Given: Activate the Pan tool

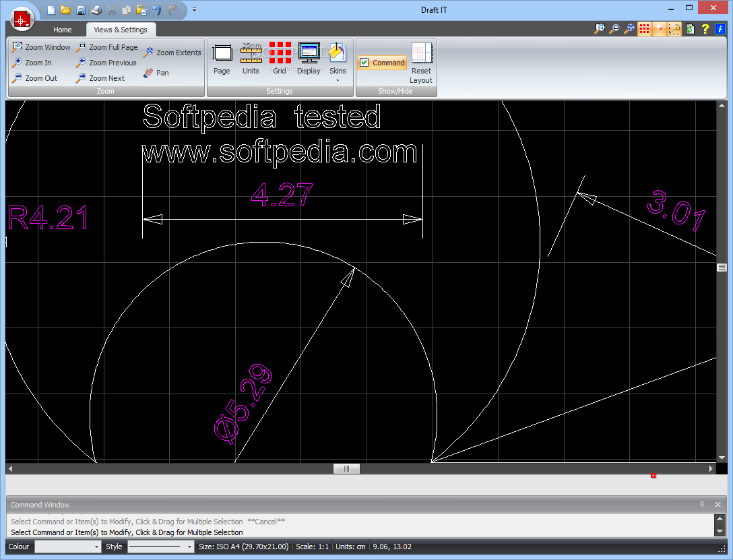Looking at the screenshot, I should (x=156, y=73).
